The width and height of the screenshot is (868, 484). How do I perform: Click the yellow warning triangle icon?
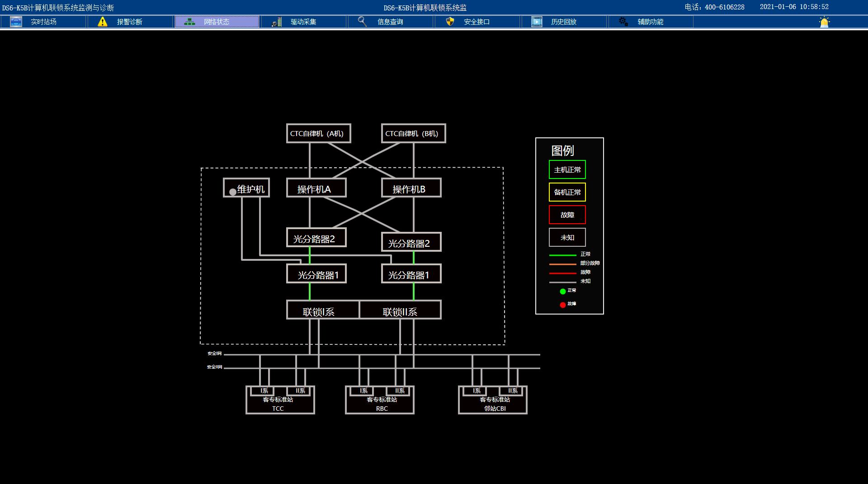coord(103,22)
